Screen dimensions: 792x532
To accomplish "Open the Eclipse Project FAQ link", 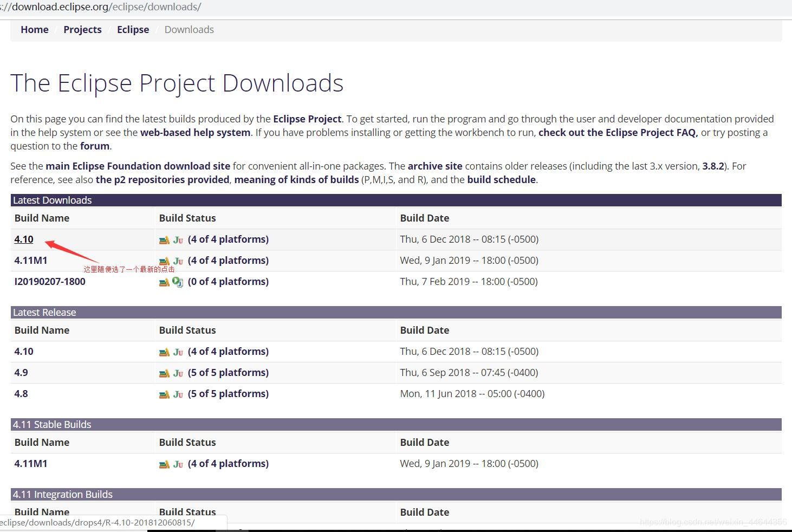I will coord(618,132).
